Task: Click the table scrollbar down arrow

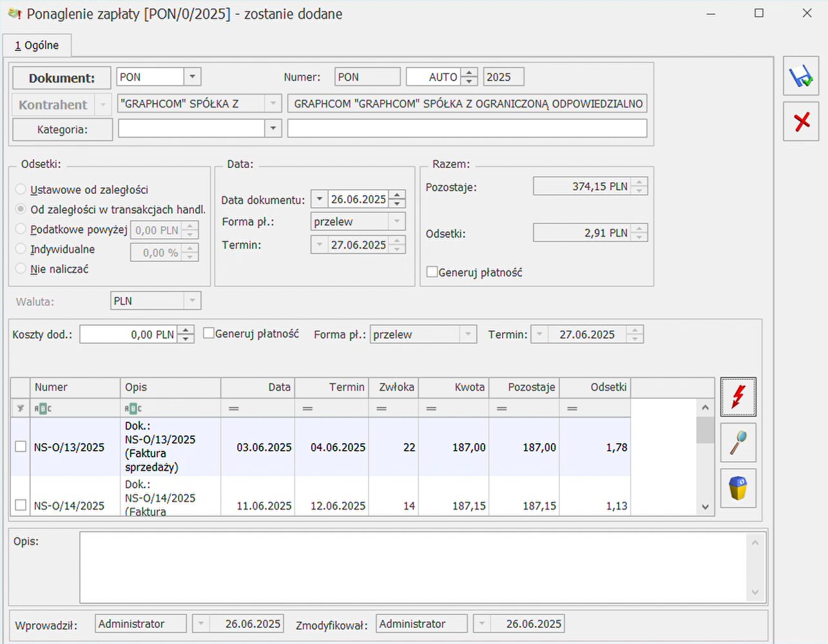Action: point(705,507)
